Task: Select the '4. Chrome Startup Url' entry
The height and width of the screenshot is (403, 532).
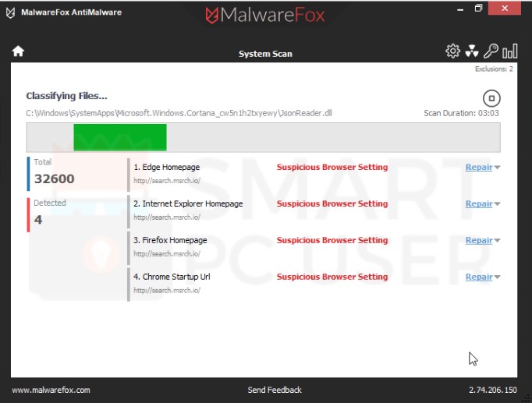Action: pyautogui.click(x=172, y=277)
